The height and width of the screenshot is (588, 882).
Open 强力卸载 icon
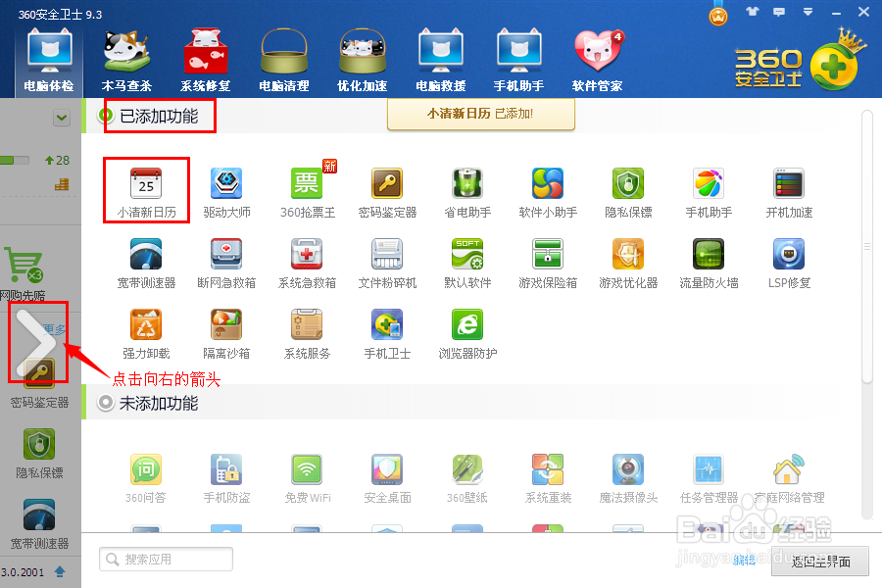coord(146,333)
